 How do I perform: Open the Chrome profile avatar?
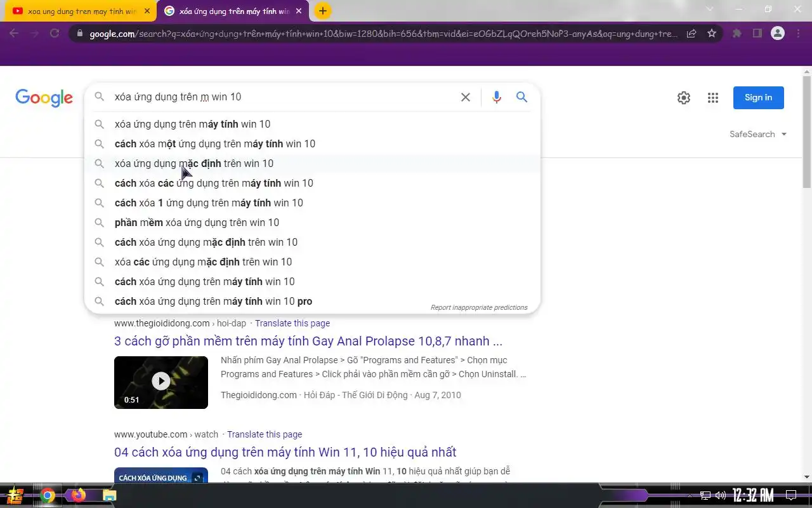[778, 34]
